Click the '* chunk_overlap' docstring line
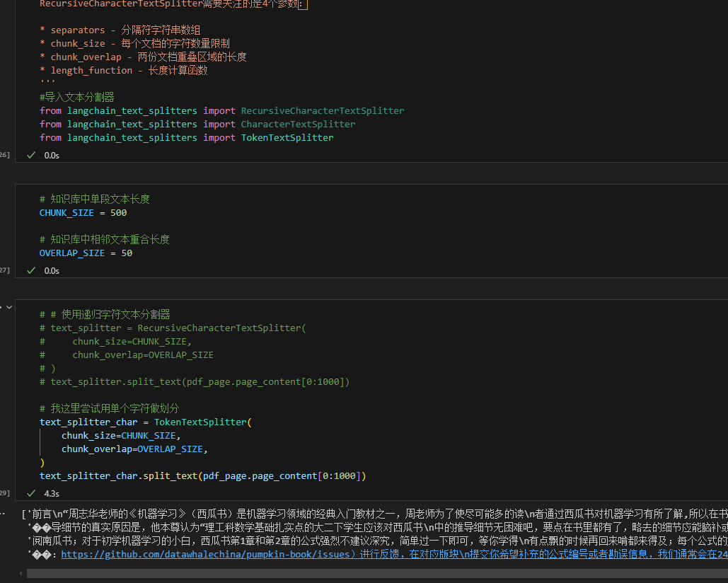This screenshot has width=728, height=583. click(143, 57)
